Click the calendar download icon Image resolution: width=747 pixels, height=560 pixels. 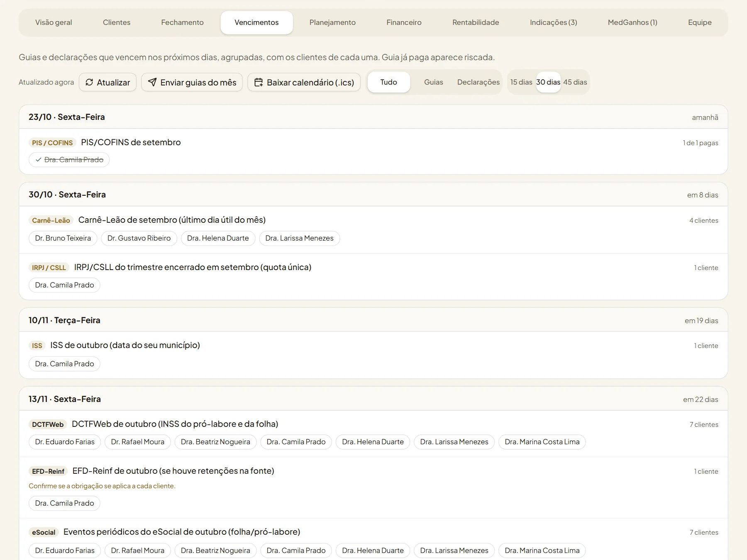pos(259,82)
